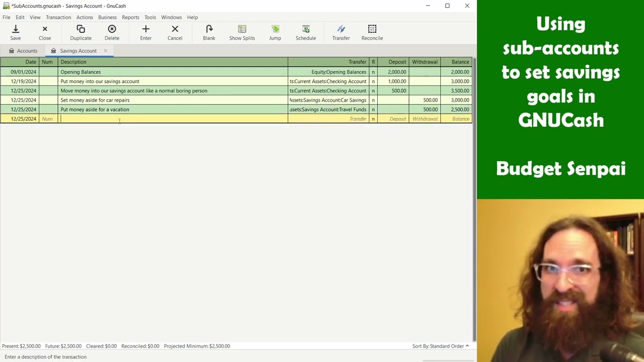The image size is (644, 362).
Task: Click the Present: $2,500.00 status text
Action: click(x=21, y=346)
